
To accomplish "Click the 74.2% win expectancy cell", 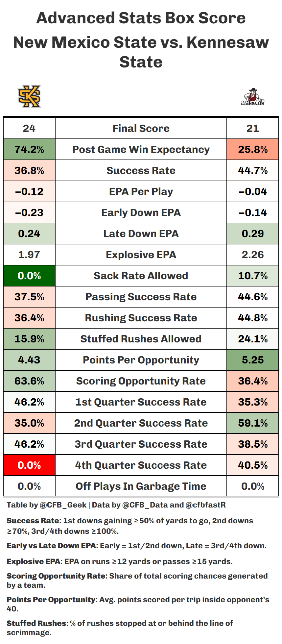I will pos(29,149).
